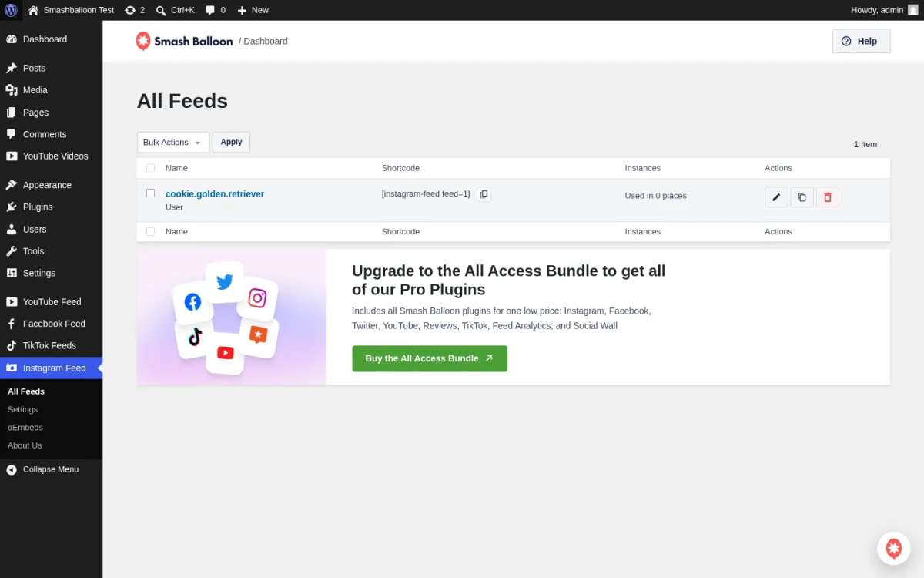
Task: Open YouTube Feed plugin menu
Action: coord(51,302)
